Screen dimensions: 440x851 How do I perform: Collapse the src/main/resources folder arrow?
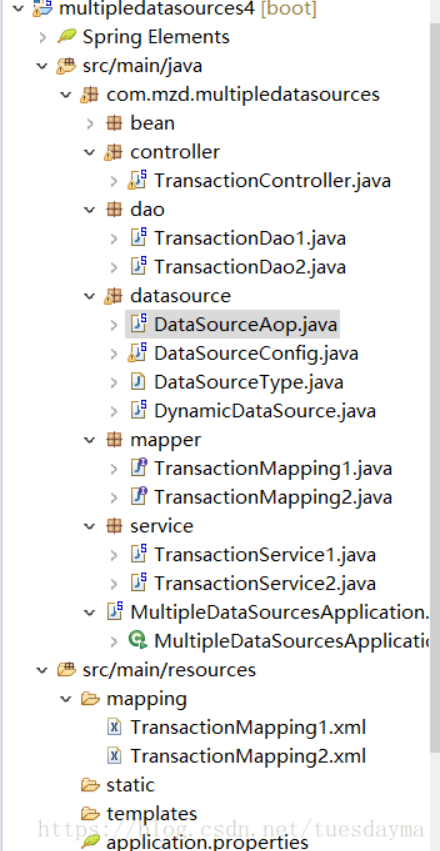[x=42, y=670]
